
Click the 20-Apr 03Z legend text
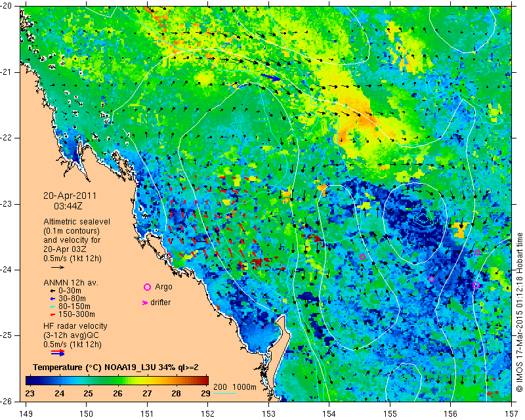(64, 249)
